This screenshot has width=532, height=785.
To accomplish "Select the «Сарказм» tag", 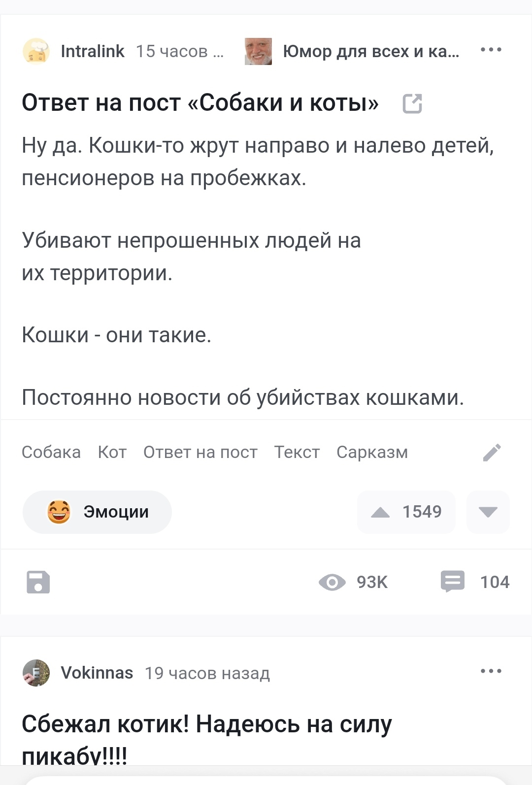I will pyautogui.click(x=372, y=452).
